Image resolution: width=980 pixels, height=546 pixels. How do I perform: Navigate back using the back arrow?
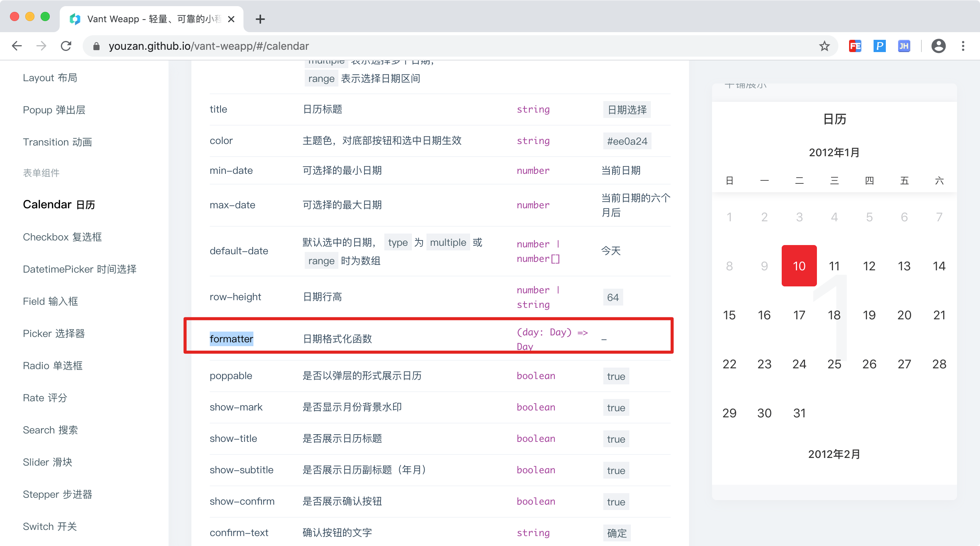click(x=16, y=46)
